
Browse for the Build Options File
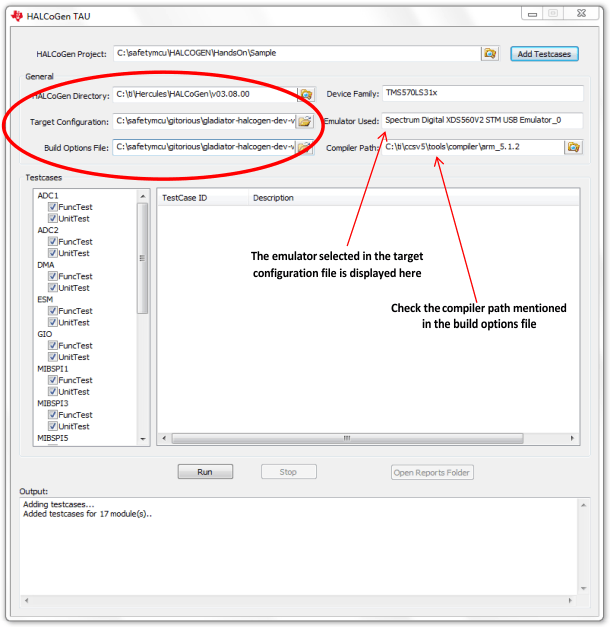click(305, 148)
